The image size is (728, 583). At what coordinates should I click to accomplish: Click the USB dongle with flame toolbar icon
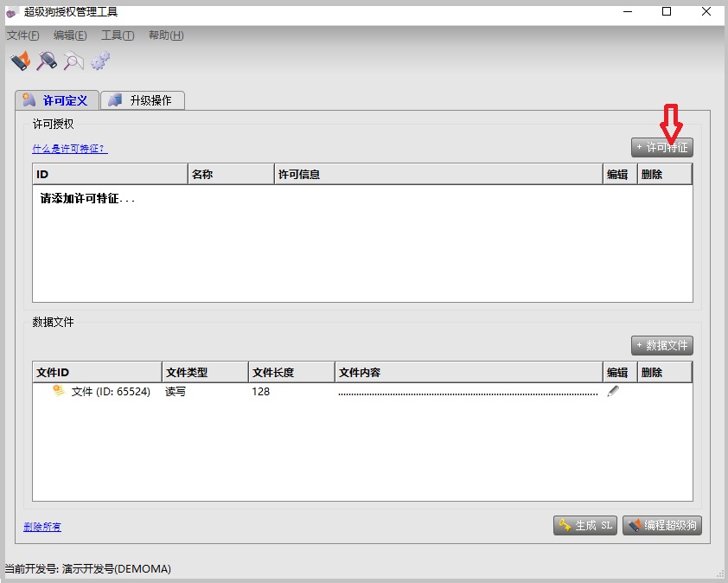pyautogui.click(x=20, y=61)
